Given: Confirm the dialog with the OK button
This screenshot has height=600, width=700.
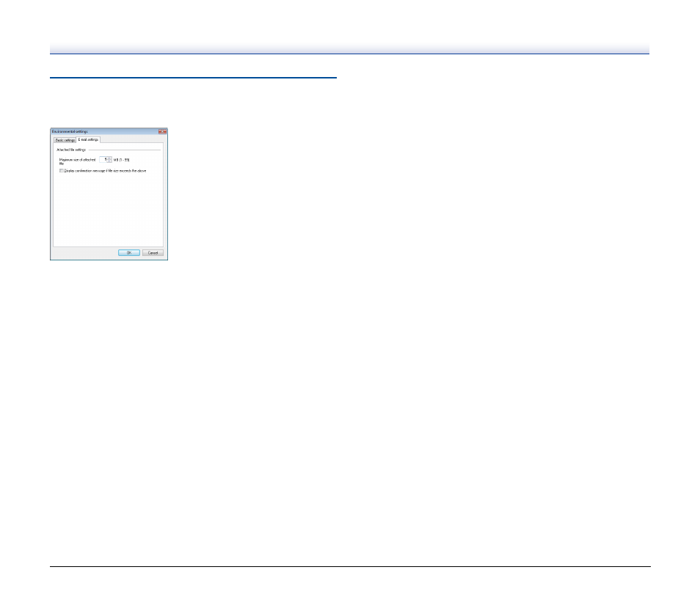Looking at the screenshot, I should [129, 252].
